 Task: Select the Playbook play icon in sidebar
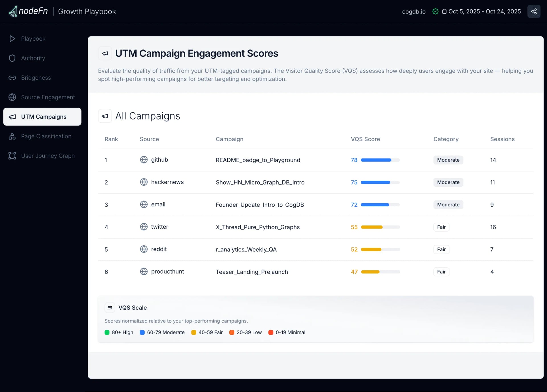12,39
